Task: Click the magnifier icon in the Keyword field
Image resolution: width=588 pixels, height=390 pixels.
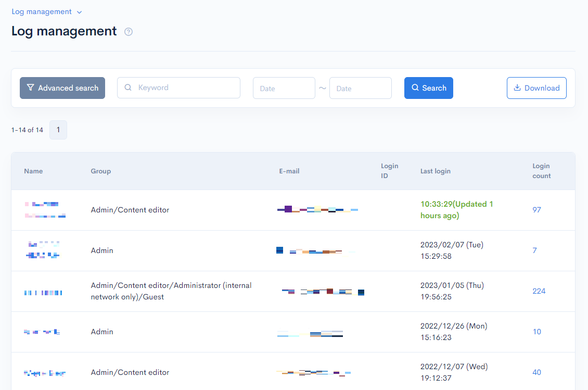Action: (x=128, y=87)
